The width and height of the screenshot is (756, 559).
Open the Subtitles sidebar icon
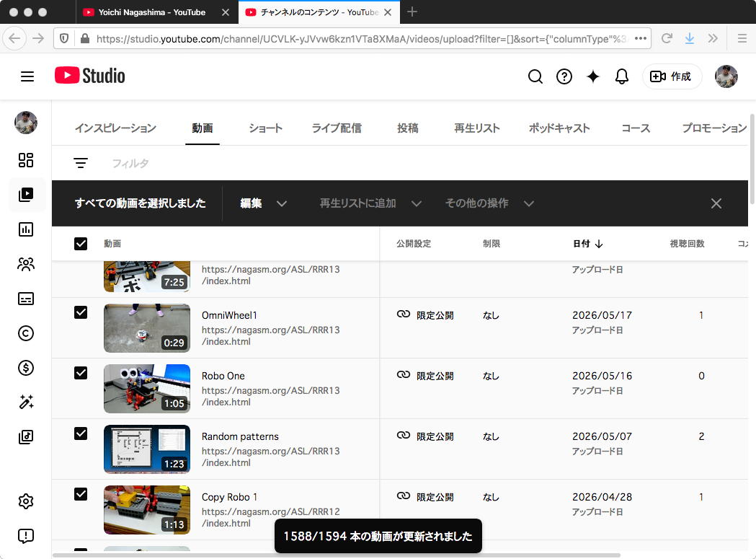[x=25, y=299]
